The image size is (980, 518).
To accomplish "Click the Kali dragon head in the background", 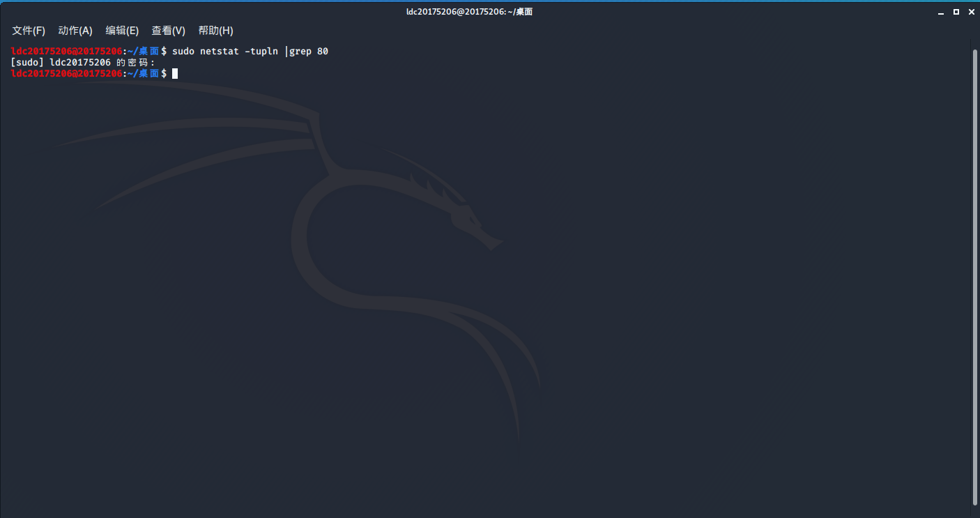I will pos(467,216).
